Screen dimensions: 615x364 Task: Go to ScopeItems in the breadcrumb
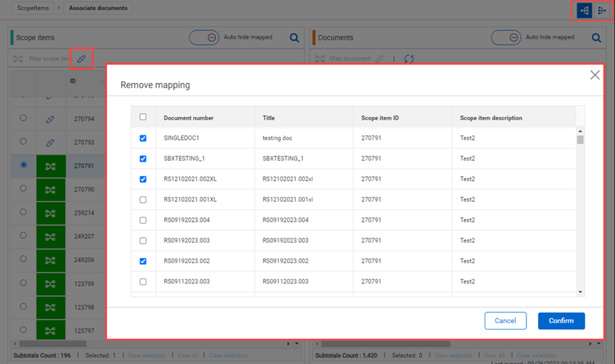[33, 8]
